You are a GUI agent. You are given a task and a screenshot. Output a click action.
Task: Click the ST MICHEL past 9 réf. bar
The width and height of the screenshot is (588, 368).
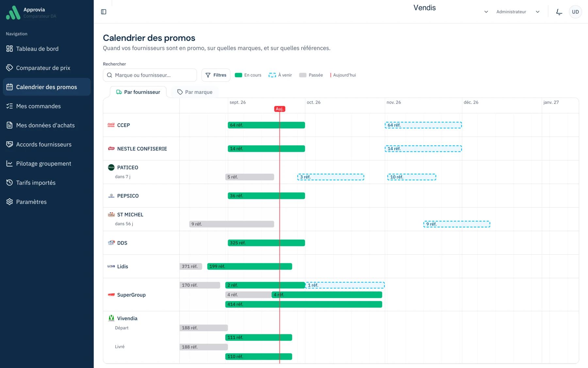(x=232, y=224)
